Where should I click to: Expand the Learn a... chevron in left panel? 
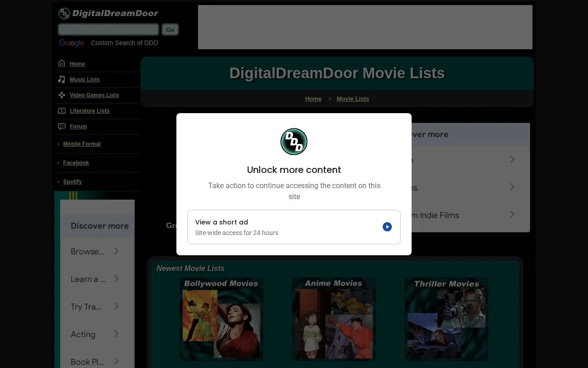(x=116, y=278)
